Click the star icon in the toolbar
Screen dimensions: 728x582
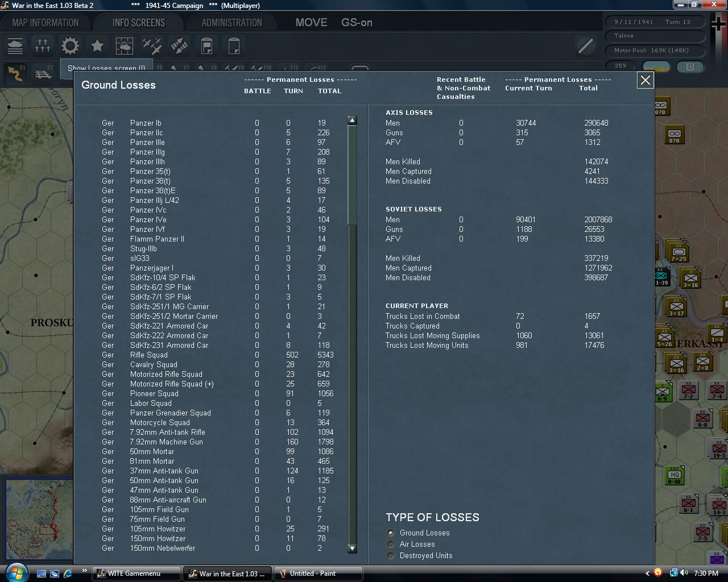pos(97,45)
